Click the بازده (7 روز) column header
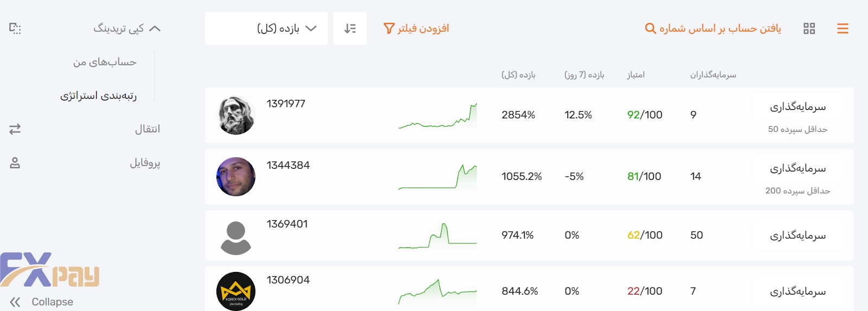868x311 pixels. 584,75
